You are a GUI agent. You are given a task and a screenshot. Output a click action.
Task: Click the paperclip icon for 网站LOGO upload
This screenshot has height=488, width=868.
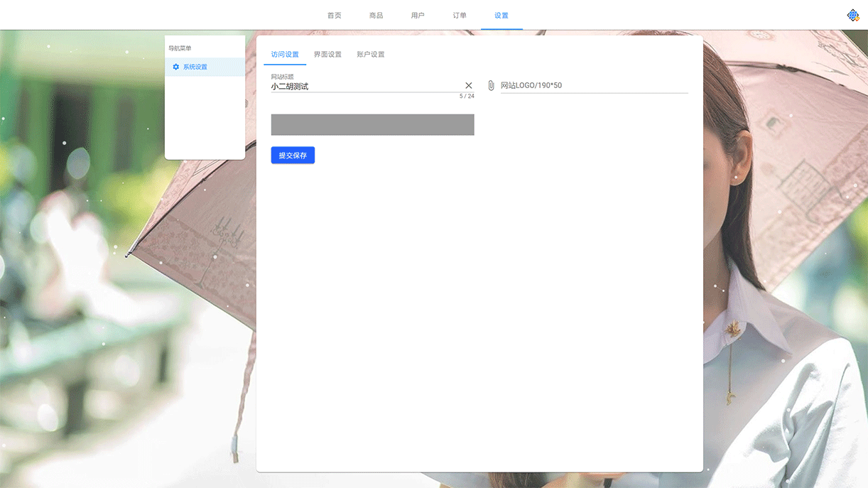click(x=490, y=85)
